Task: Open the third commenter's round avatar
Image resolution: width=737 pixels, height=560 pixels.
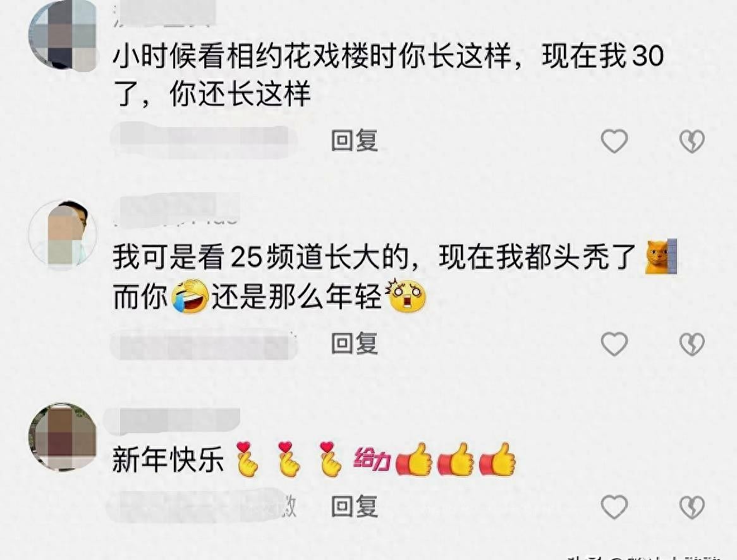Action: pos(63,436)
